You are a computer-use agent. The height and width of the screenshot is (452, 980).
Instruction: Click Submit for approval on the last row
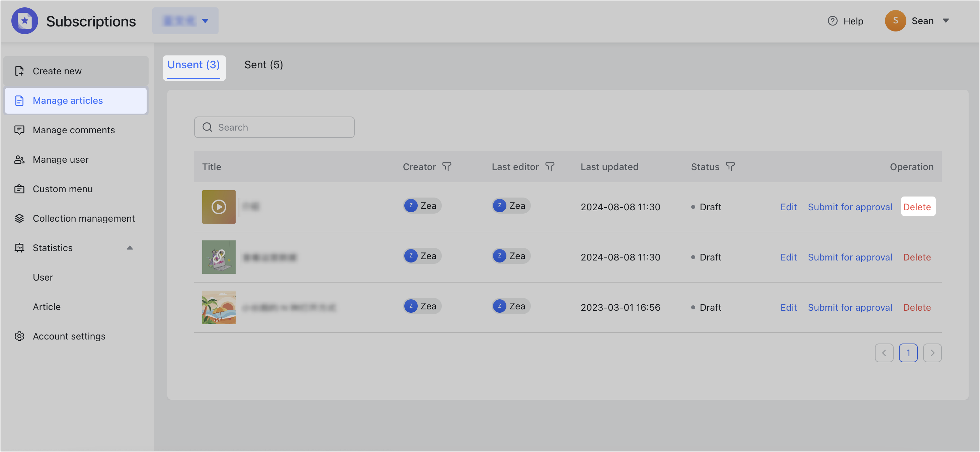[850, 307]
